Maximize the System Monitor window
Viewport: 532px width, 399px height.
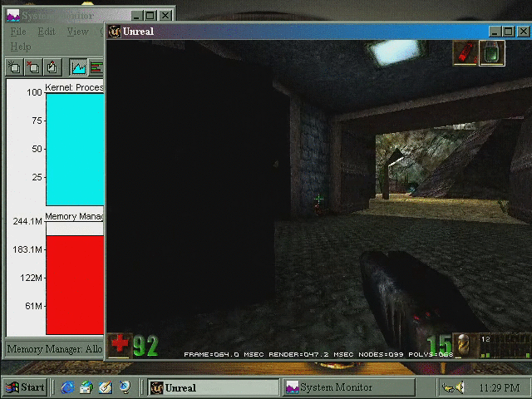click(x=150, y=16)
